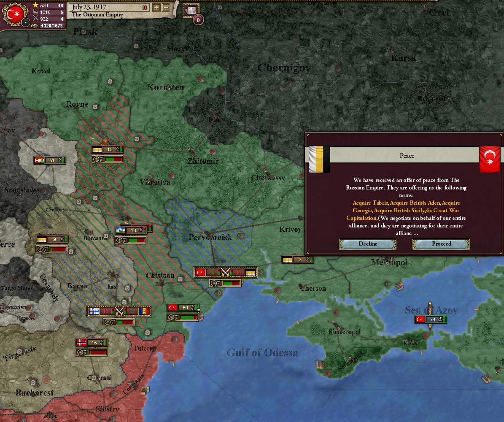Click the Cherson province label
The width and height of the screenshot is (504, 422).
[313, 288]
